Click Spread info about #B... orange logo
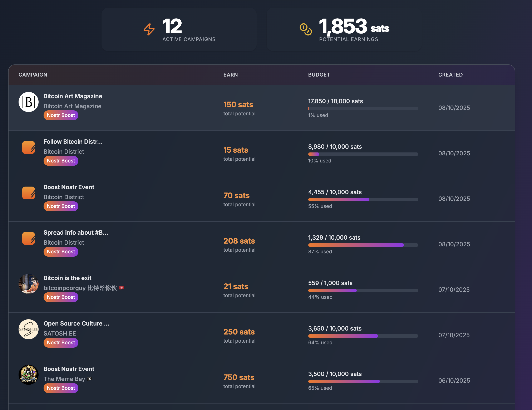This screenshot has height=410, width=532. point(29,238)
